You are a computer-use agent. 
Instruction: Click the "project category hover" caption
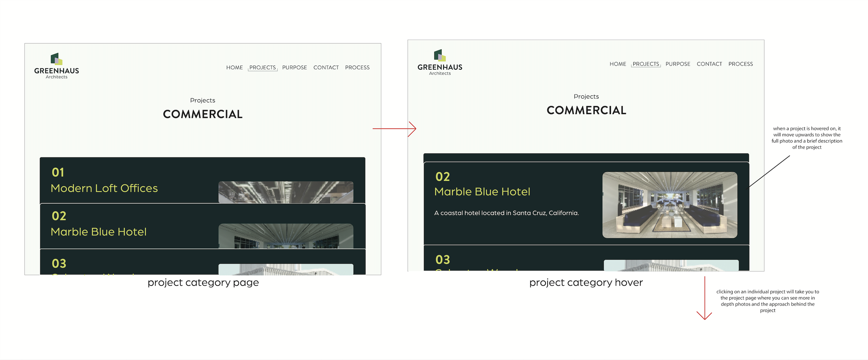tap(586, 283)
